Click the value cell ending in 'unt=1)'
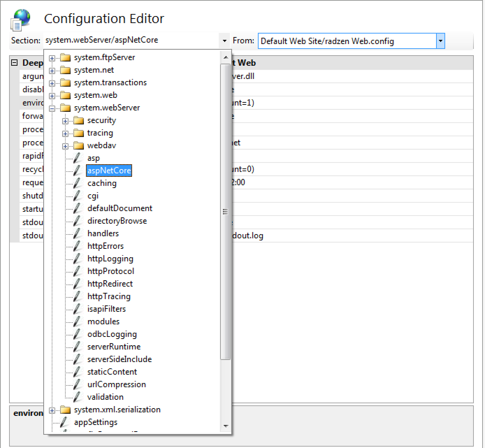Screen dimensions: 485x448 [x=352, y=103]
